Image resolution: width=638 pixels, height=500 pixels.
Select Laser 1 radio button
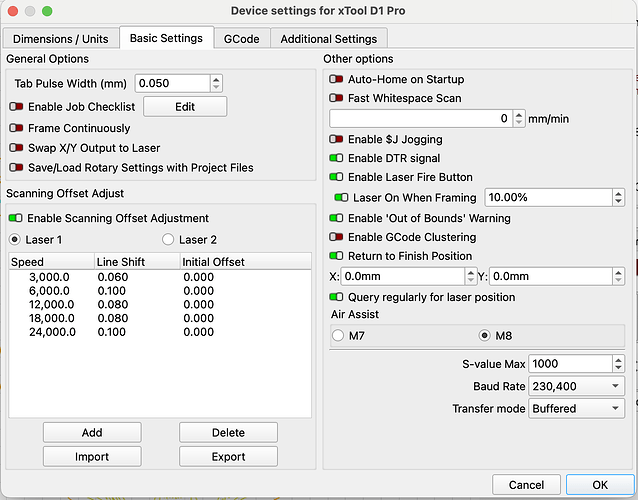tap(15, 239)
